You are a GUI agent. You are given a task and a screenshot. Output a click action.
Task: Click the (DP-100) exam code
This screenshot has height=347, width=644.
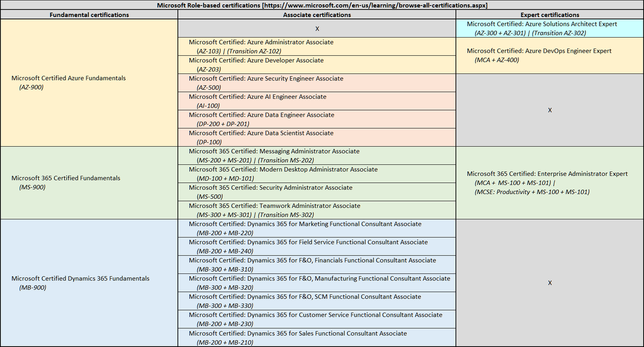(x=209, y=142)
